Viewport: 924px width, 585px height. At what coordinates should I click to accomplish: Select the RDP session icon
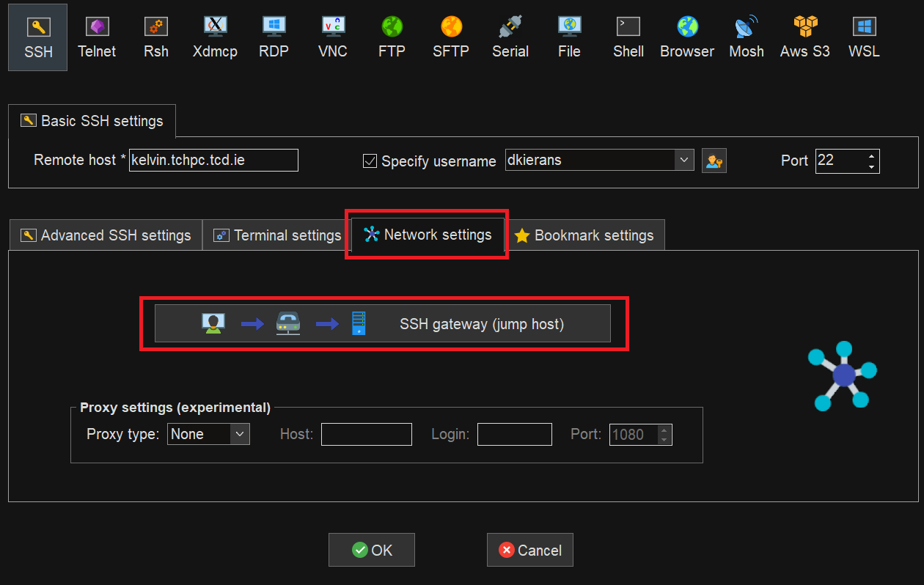tap(274, 37)
